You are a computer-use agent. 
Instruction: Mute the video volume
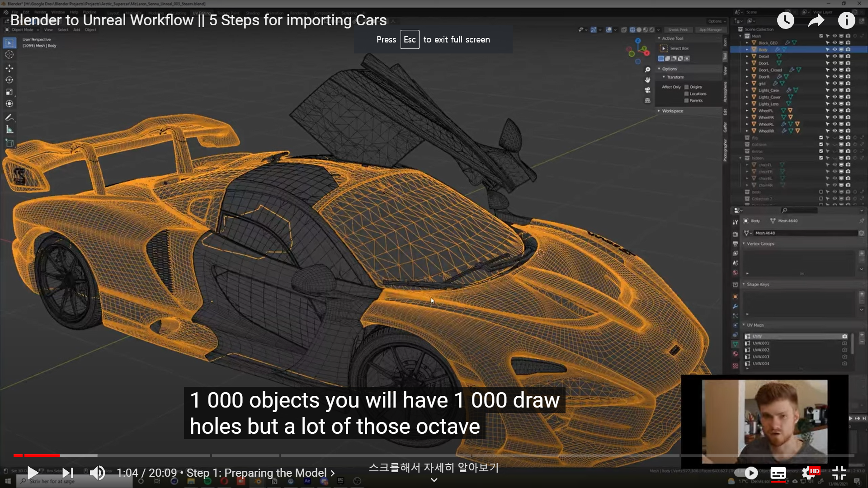pos(97,473)
